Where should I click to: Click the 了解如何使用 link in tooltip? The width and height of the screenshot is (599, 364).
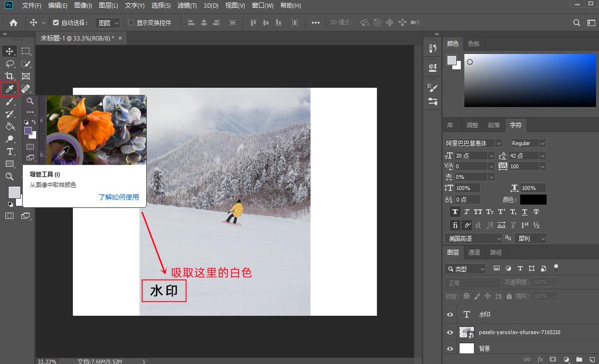point(119,197)
